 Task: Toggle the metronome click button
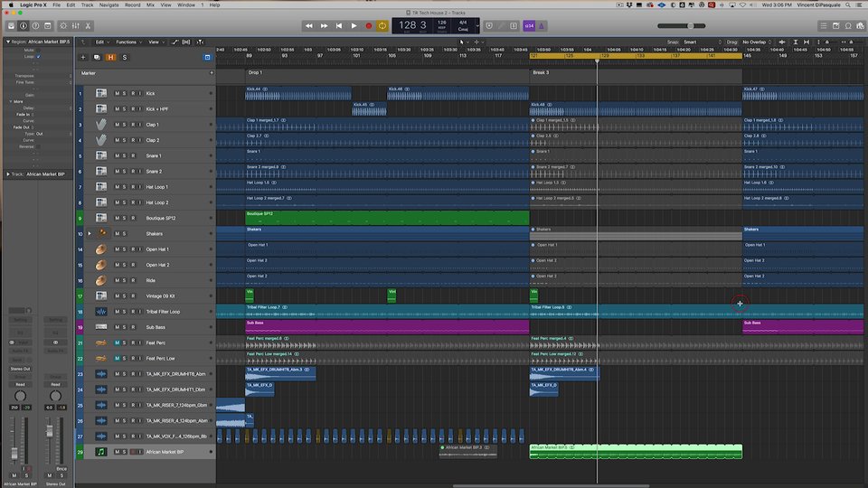(542, 26)
